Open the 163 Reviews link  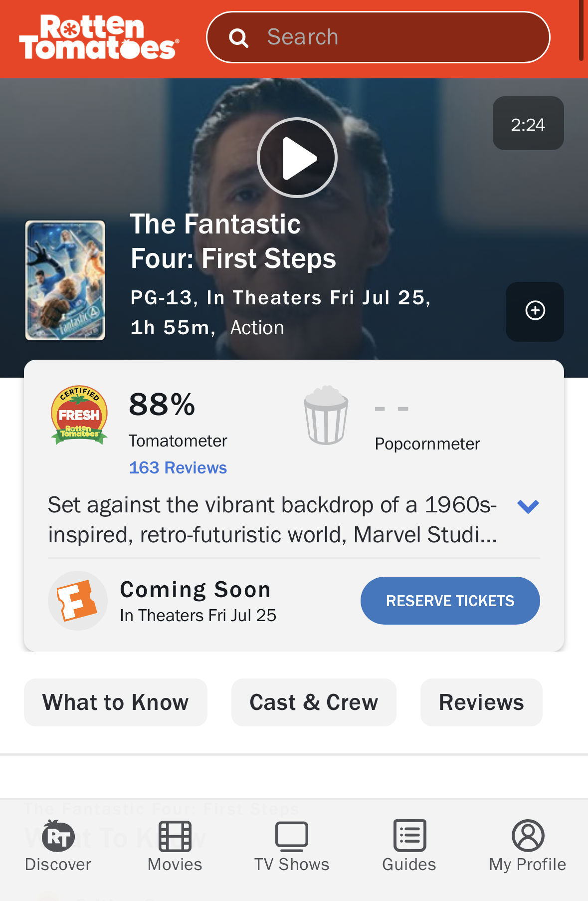(x=178, y=467)
